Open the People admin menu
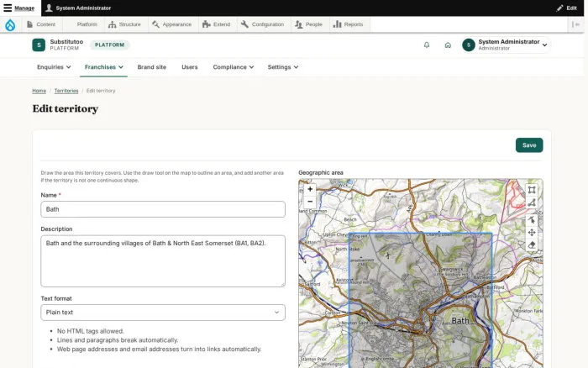This screenshot has width=588, height=368. pyautogui.click(x=309, y=24)
